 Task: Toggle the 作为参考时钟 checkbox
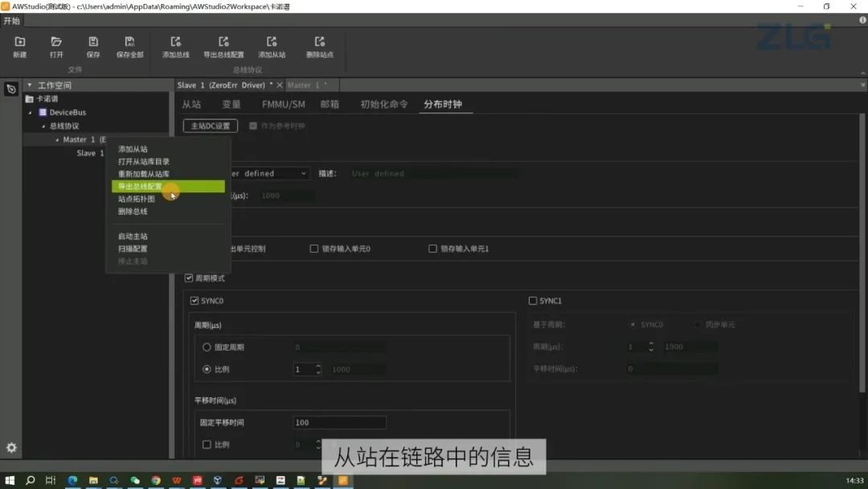click(253, 126)
